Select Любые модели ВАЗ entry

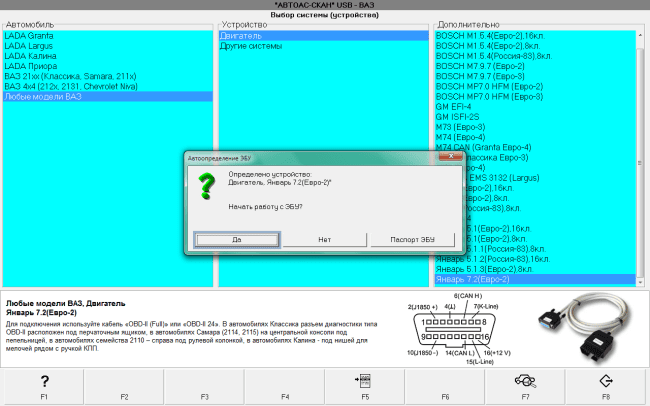point(43,96)
